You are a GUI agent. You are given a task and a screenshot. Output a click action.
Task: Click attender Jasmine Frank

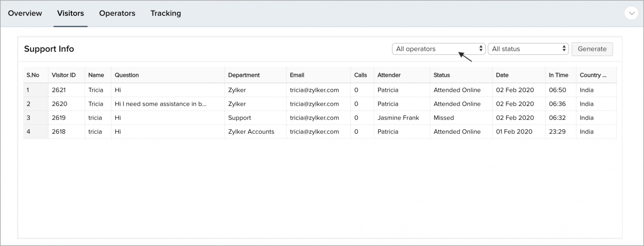pyautogui.click(x=398, y=118)
